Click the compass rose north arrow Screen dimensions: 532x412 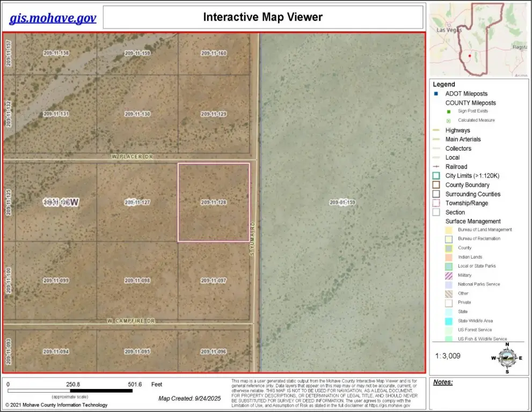point(506,357)
